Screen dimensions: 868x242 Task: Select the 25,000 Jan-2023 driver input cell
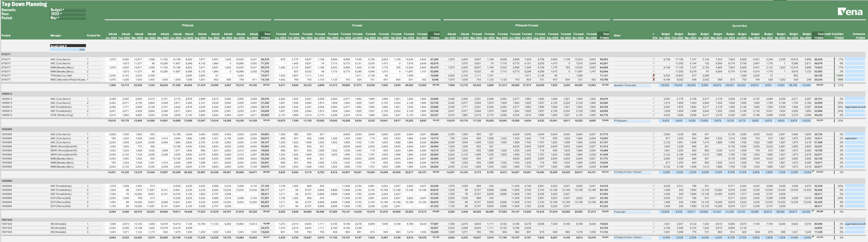point(664,85)
